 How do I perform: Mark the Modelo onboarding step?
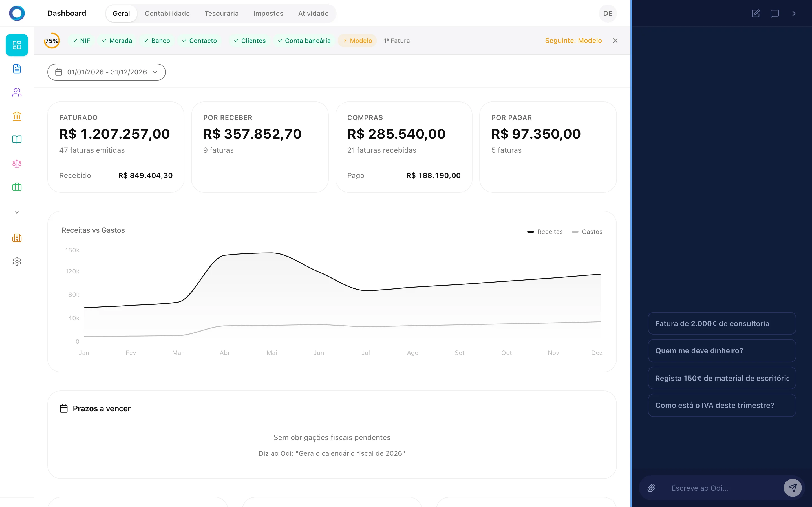point(357,40)
